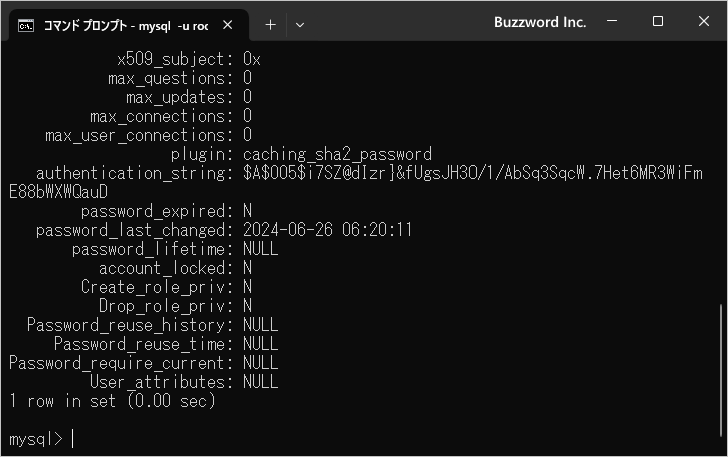Expand the new tab profile dropdown chevron
The image size is (728, 457).
[300, 25]
